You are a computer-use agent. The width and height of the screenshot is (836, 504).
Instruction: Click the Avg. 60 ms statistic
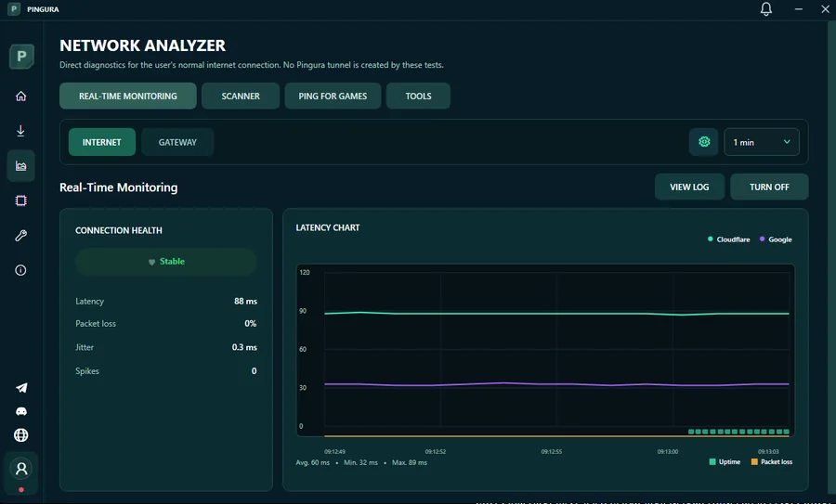tap(313, 462)
